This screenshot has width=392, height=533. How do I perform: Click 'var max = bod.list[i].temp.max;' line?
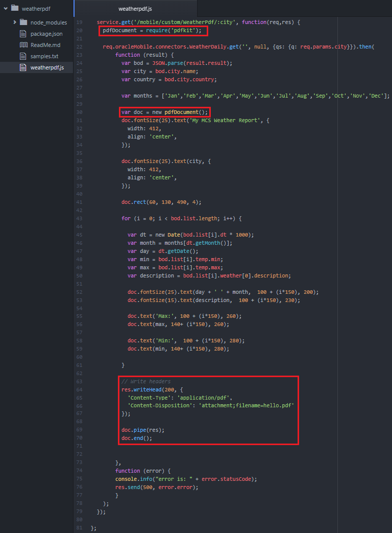point(176,267)
